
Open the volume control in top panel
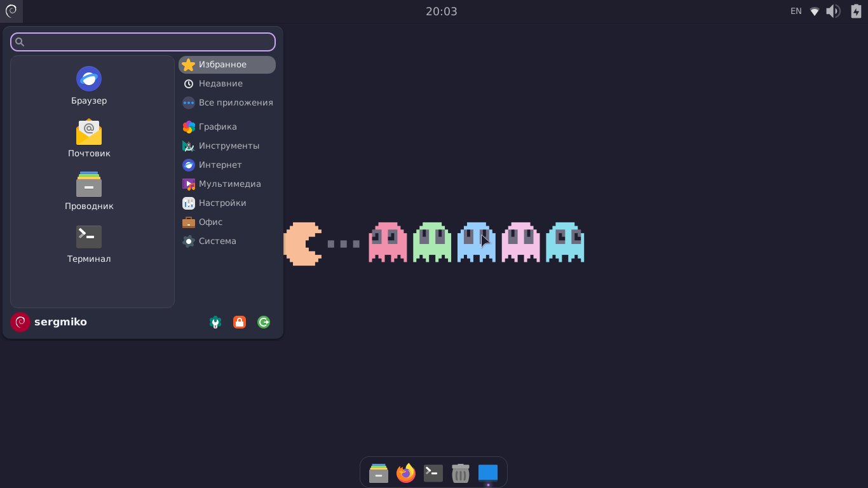pos(833,11)
